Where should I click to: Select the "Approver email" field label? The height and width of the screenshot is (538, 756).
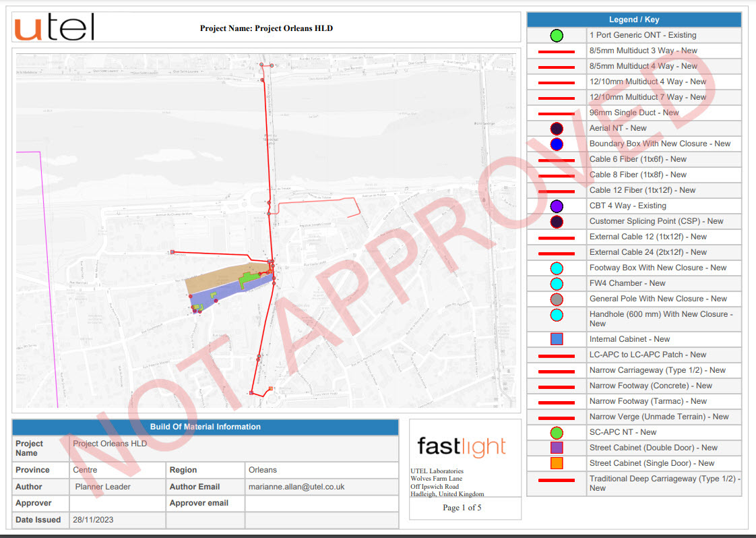(199, 503)
